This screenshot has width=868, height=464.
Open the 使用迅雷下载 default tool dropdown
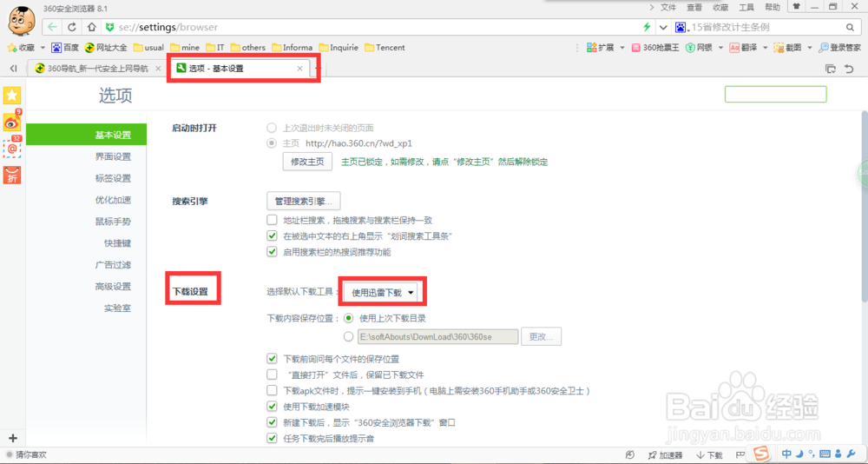pyautogui.click(x=383, y=292)
